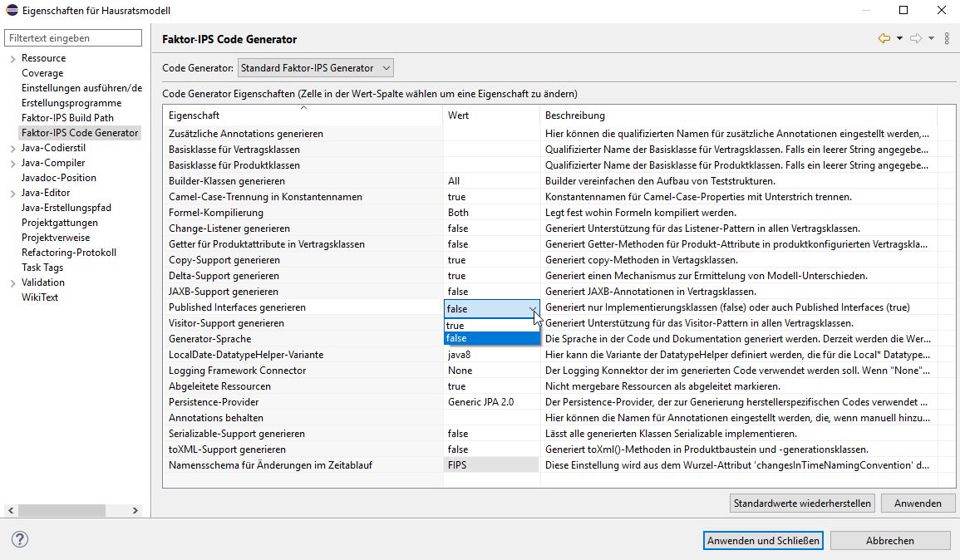
Task: Expand the Ressource tree node
Action: 12,59
